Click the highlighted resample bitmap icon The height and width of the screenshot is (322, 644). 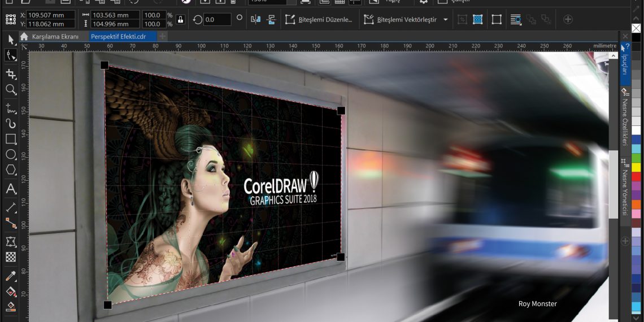[477, 19]
